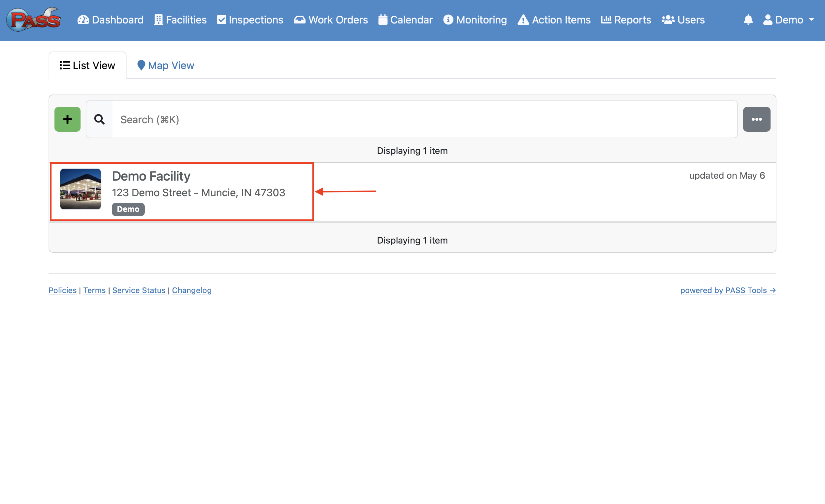
Task: Switch to the Map View tab
Action: [165, 65]
